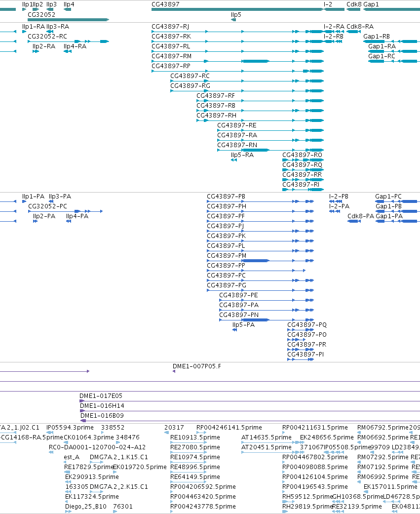Click the Ilp1-RA transcript
The height and width of the screenshot is (514, 420).
[x=24, y=32]
